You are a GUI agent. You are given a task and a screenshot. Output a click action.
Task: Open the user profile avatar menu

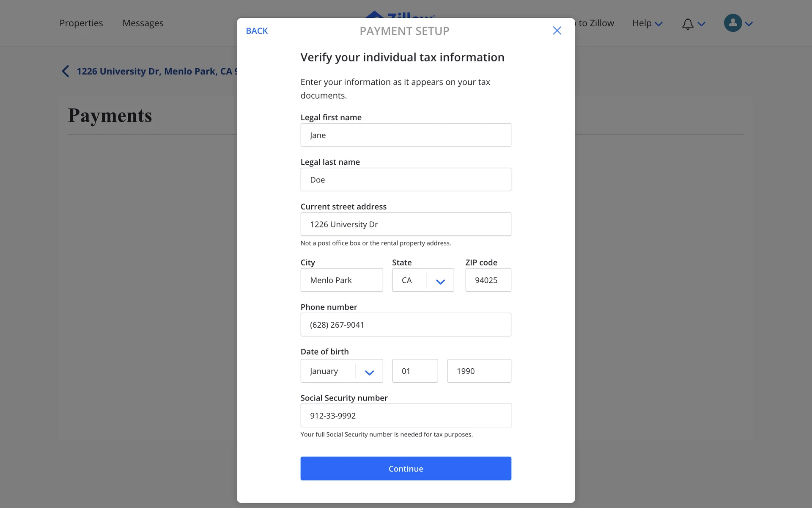[732, 23]
